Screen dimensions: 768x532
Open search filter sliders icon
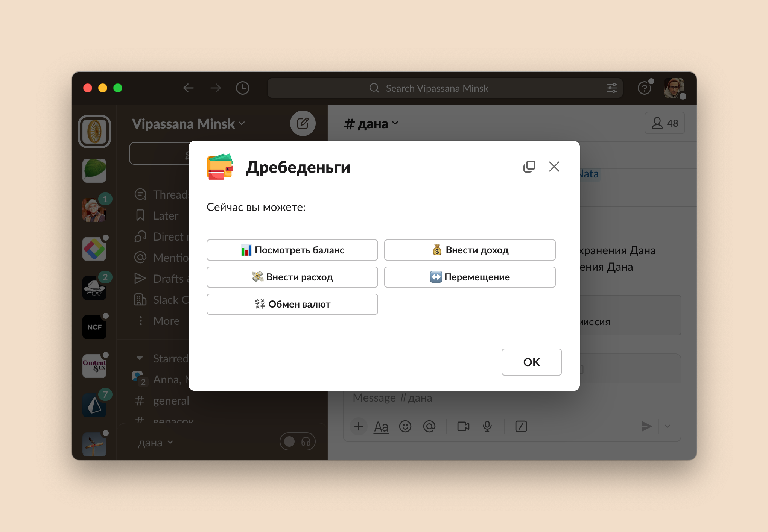(x=612, y=88)
